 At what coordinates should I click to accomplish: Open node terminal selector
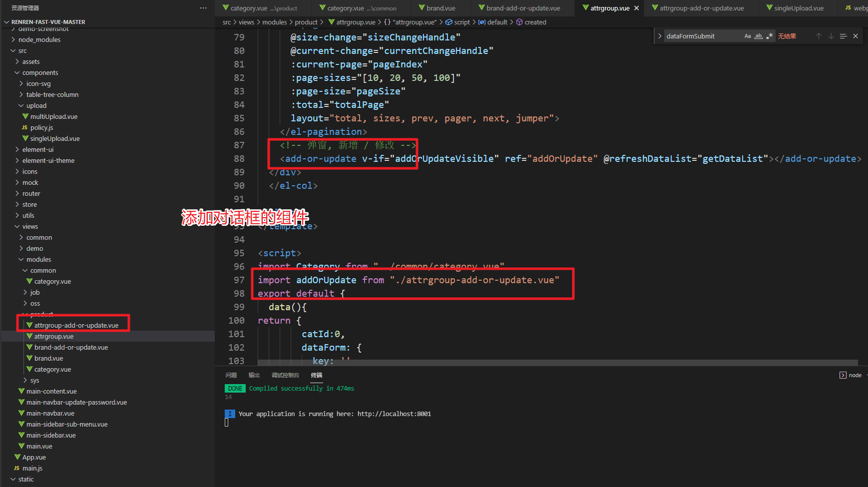click(x=851, y=375)
